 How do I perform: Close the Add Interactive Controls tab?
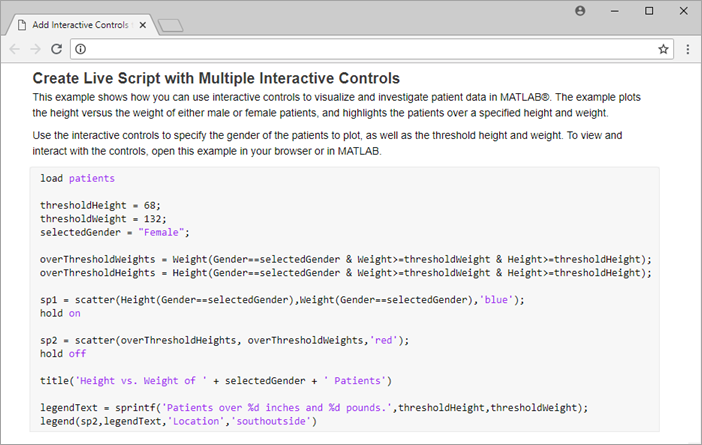point(143,25)
